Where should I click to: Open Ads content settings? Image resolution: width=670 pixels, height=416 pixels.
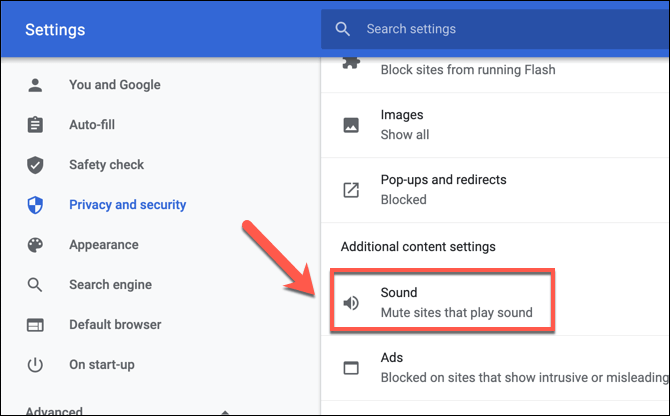[500, 367]
